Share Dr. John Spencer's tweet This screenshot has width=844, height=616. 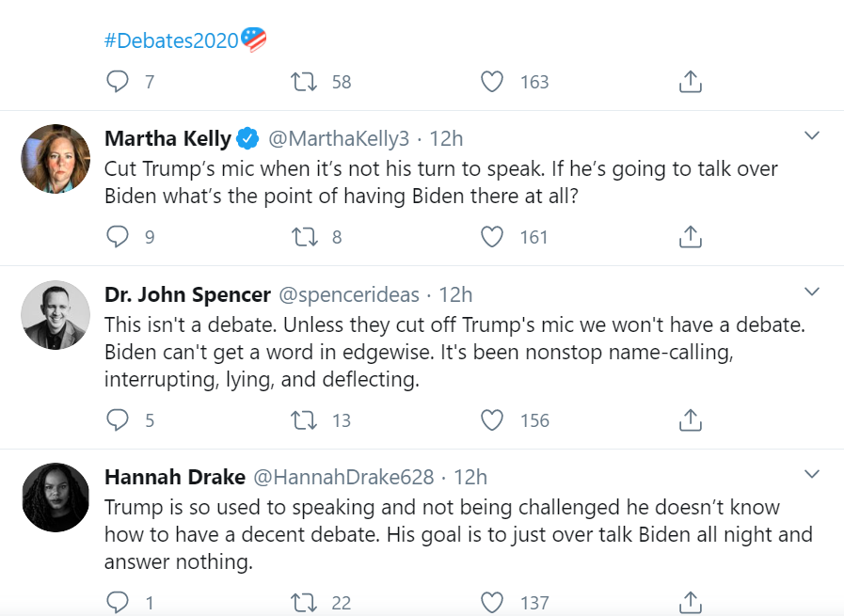[x=691, y=419]
